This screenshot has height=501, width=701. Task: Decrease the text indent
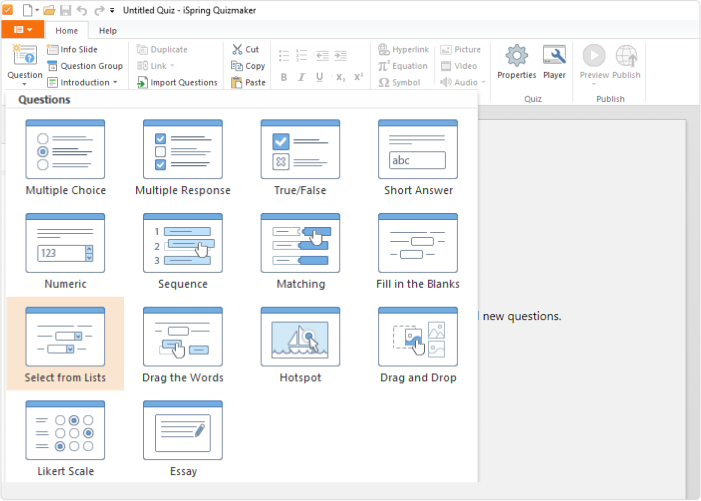322,55
